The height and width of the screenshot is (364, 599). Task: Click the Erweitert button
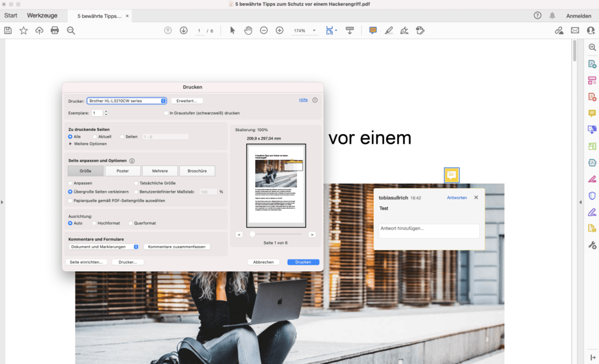click(187, 101)
